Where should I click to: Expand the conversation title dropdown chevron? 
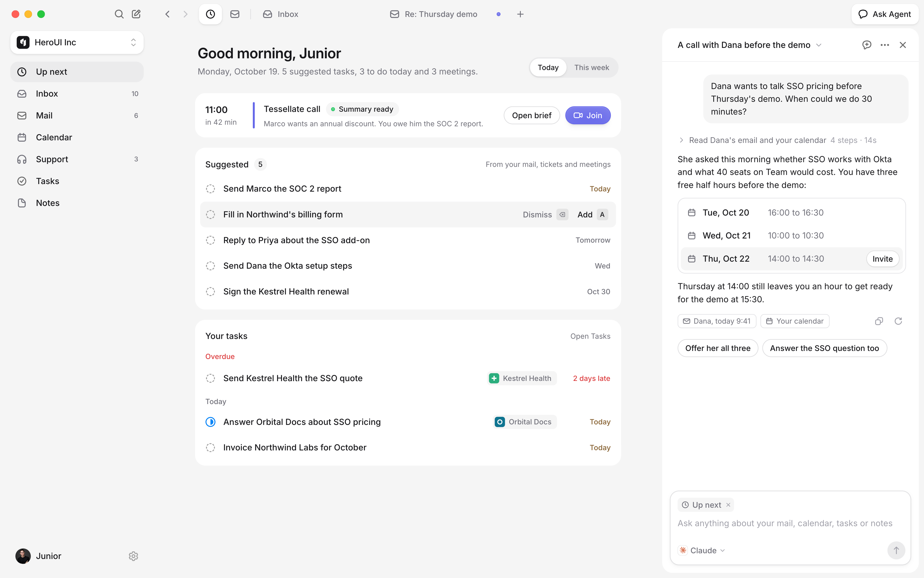[819, 45]
